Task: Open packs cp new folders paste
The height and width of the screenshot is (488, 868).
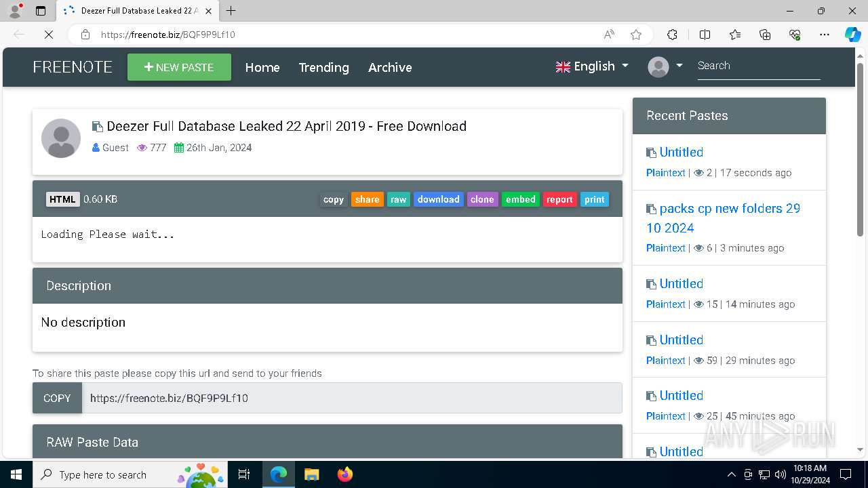Action: pos(723,218)
